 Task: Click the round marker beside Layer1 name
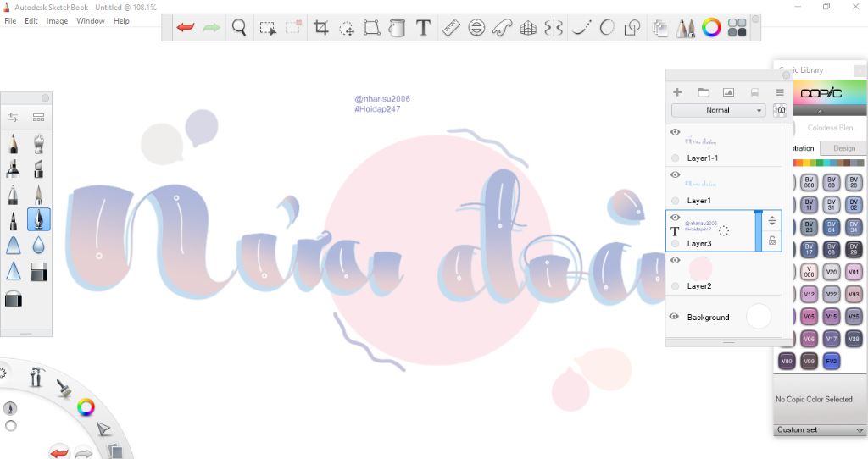[675, 201]
